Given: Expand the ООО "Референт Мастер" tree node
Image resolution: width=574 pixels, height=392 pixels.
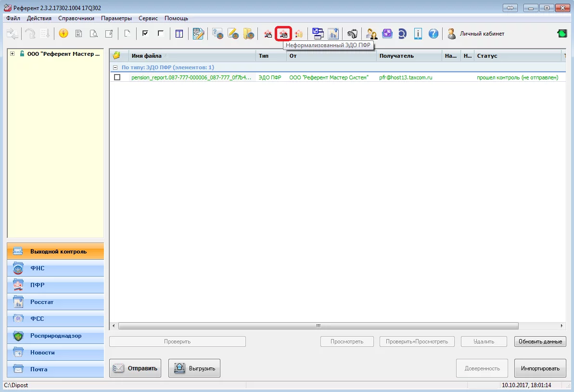Looking at the screenshot, I should click(x=12, y=54).
